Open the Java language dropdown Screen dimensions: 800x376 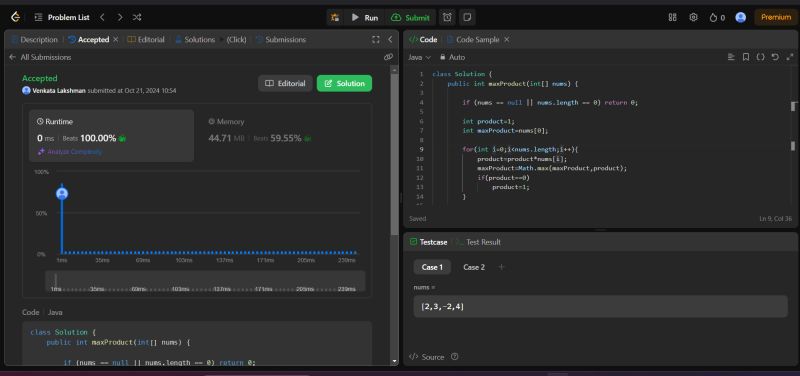coord(419,57)
